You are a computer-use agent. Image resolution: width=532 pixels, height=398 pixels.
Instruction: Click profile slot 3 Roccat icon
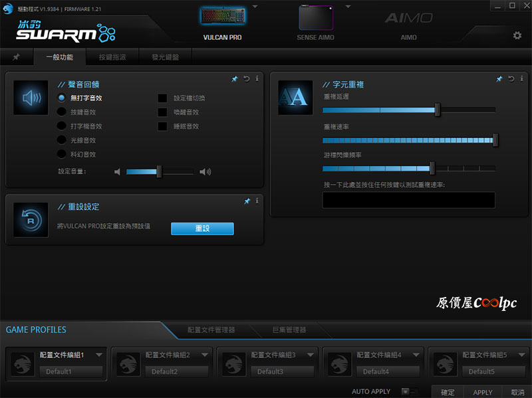coord(234,364)
